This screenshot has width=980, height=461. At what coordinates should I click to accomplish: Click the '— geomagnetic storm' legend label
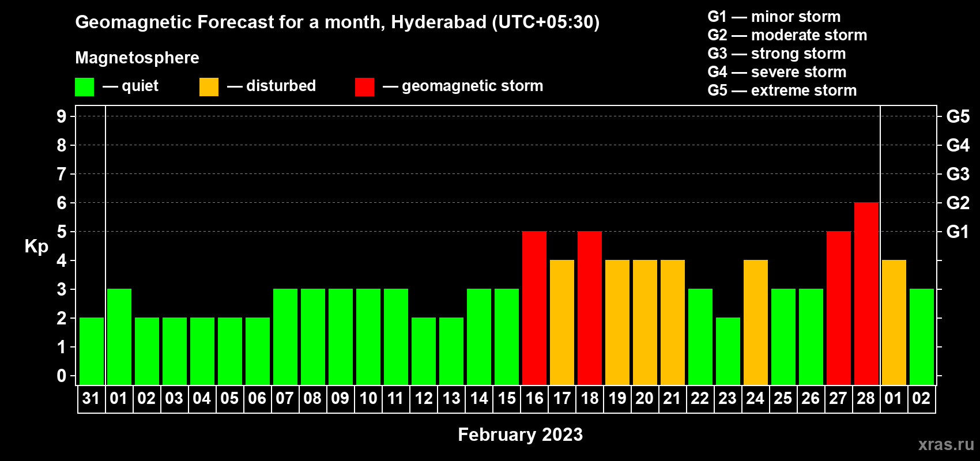[463, 86]
